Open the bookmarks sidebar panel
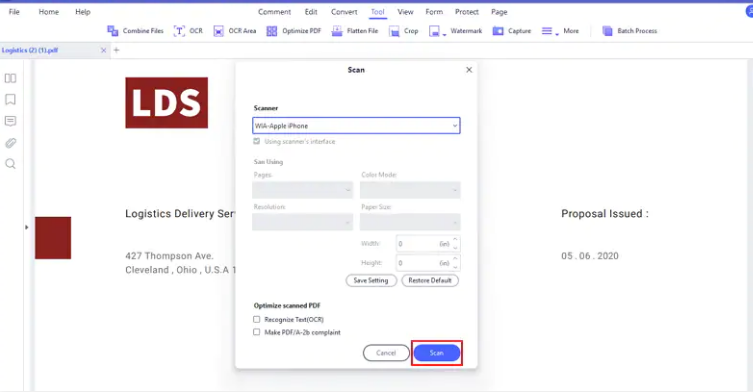753x392 pixels. 11,99
